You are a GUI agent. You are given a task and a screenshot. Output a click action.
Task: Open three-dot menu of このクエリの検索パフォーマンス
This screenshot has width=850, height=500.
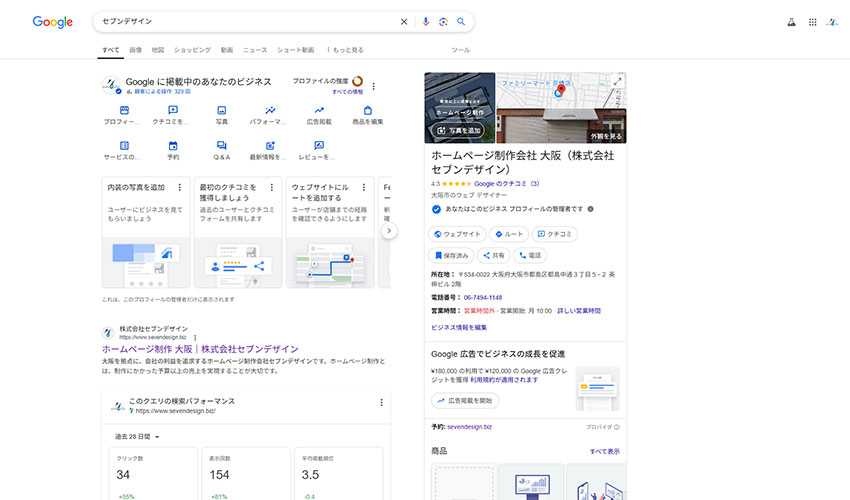point(381,402)
